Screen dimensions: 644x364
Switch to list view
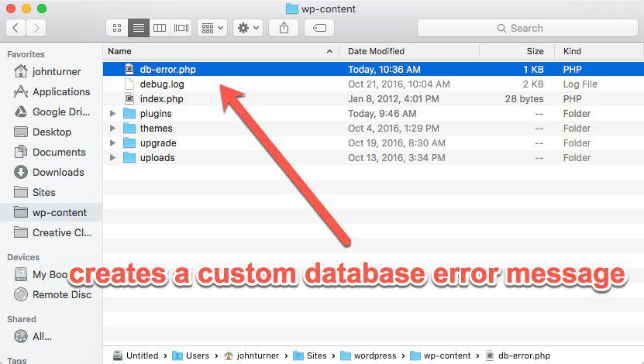click(139, 29)
